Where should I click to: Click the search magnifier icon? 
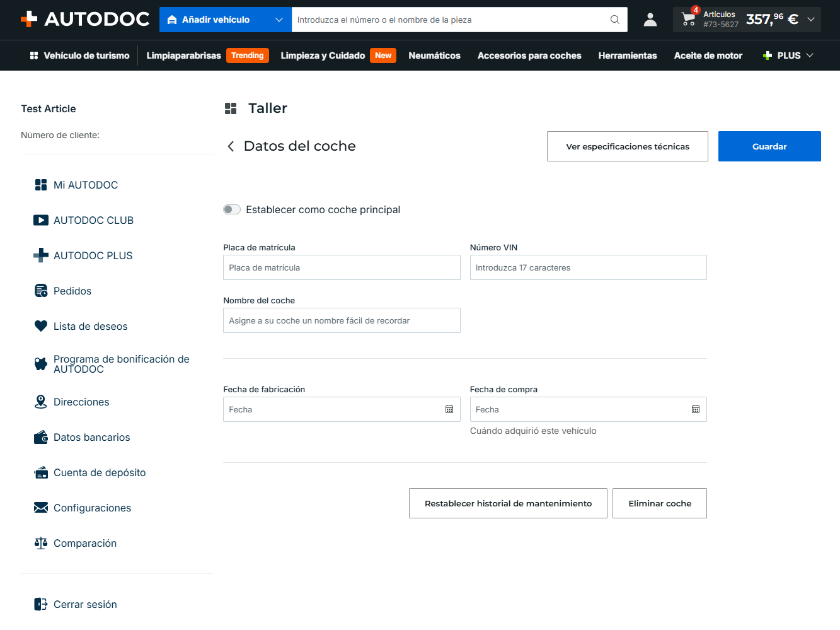coord(615,20)
